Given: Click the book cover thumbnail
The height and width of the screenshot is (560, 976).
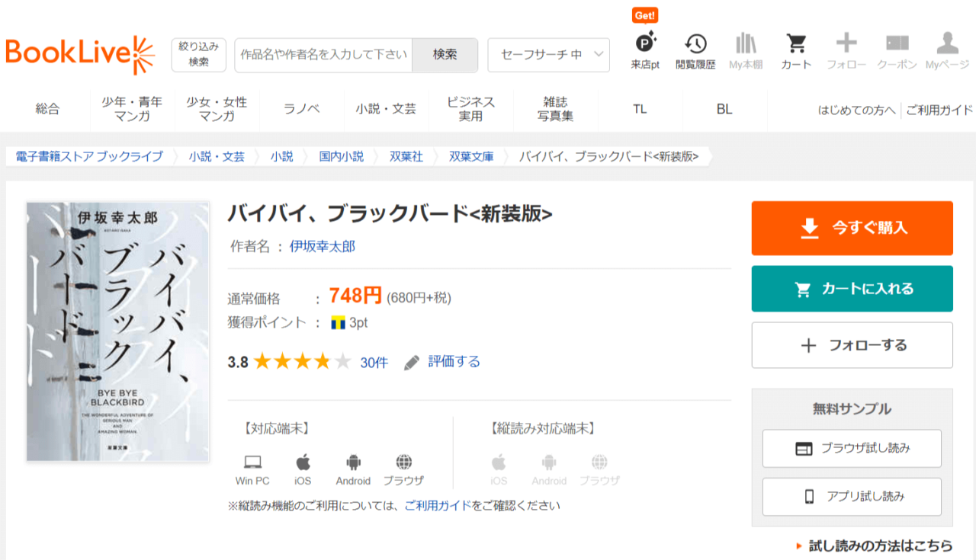Looking at the screenshot, I should tap(117, 331).
